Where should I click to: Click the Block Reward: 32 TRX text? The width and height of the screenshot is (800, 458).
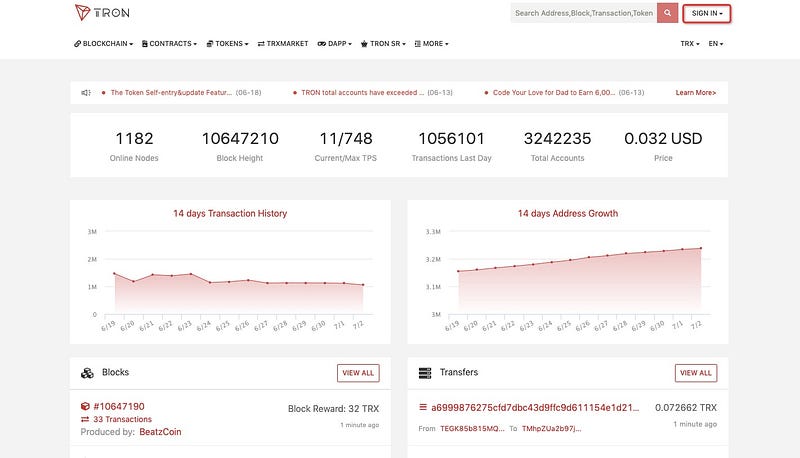click(333, 409)
